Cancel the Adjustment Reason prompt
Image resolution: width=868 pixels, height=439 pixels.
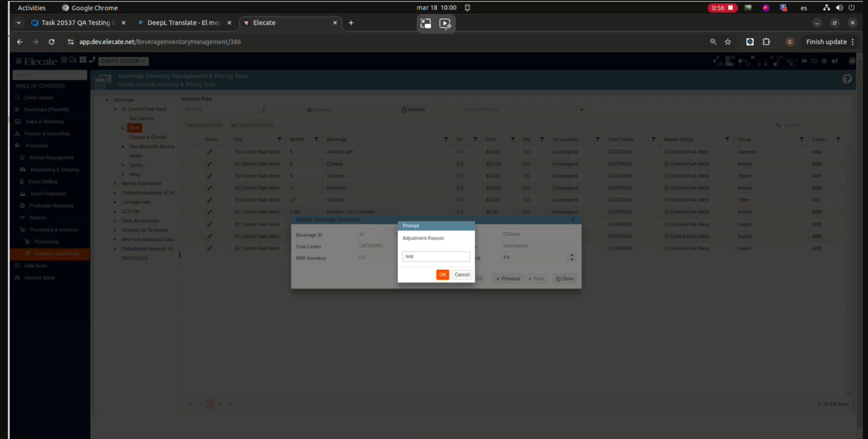click(461, 275)
